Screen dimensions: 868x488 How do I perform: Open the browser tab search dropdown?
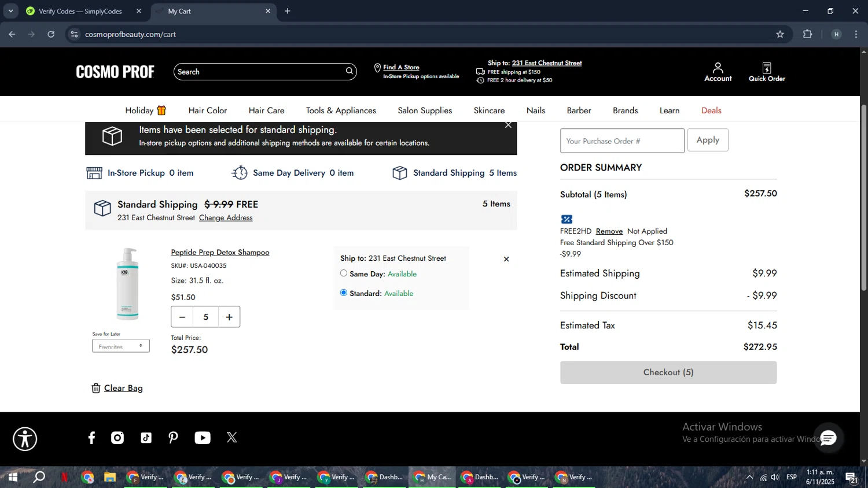10,11
